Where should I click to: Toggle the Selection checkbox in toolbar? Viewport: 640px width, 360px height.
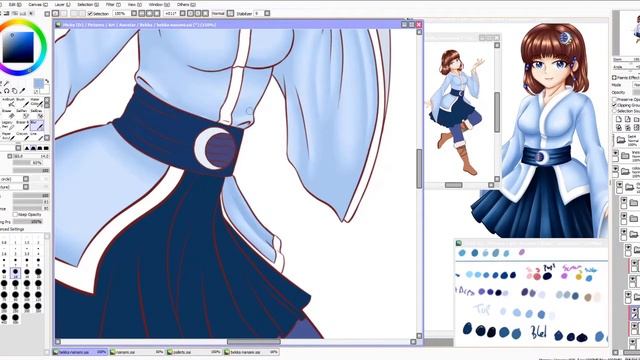coord(90,13)
